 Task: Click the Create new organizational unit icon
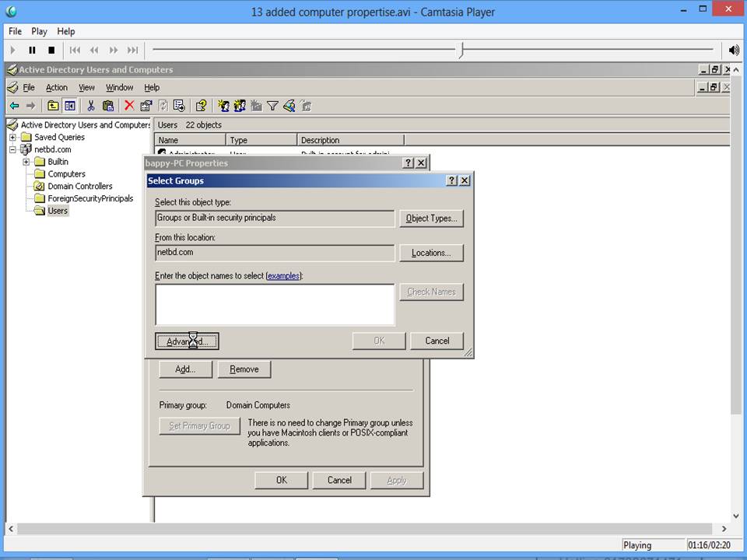coord(256,106)
